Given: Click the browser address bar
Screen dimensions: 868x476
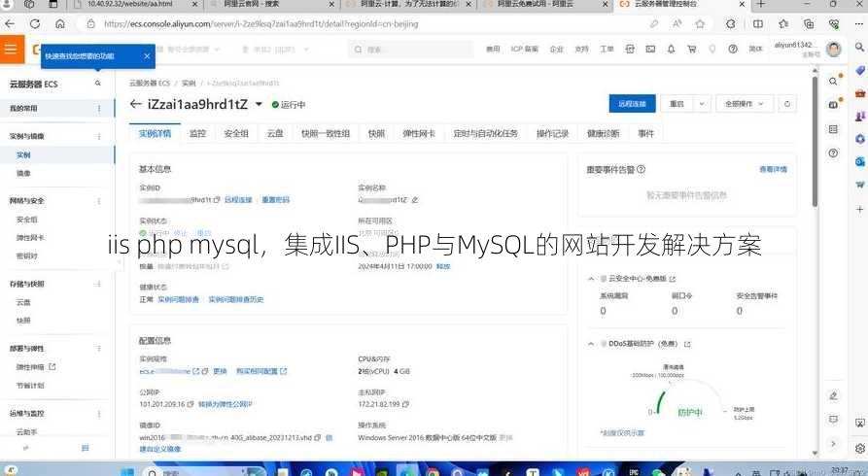Looking at the screenshot, I should pos(365,23).
